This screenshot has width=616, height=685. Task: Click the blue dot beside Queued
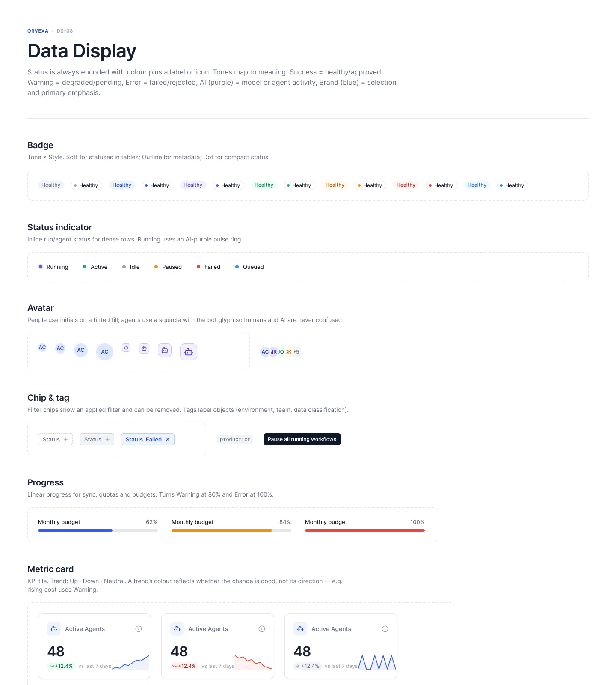tap(237, 267)
